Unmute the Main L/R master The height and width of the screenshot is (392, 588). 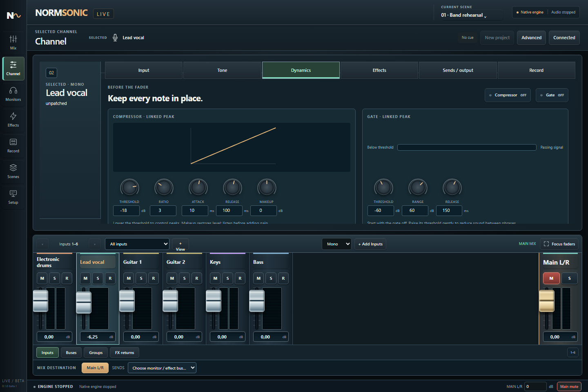tap(551, 278)
